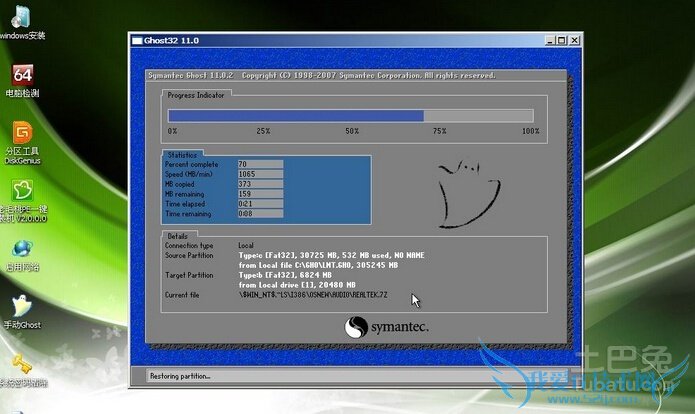Launch the DiskGenius 分区工具 desktop icon

click(x=22, y=143)
